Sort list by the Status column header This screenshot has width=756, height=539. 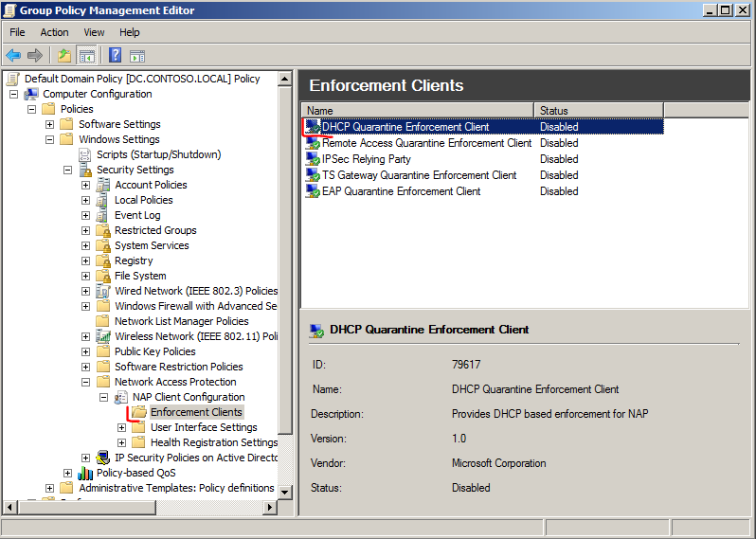[599, 111]
